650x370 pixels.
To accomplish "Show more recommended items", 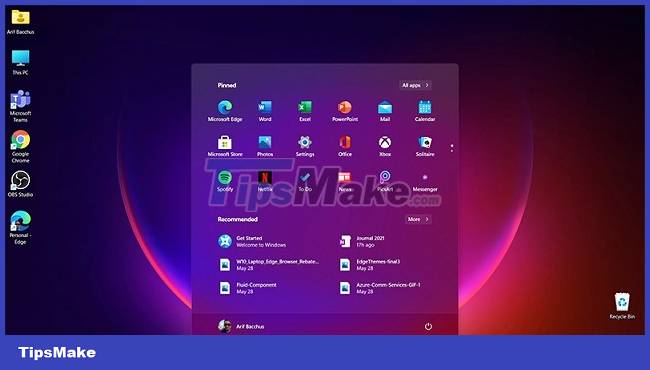I will click(418, 219).
